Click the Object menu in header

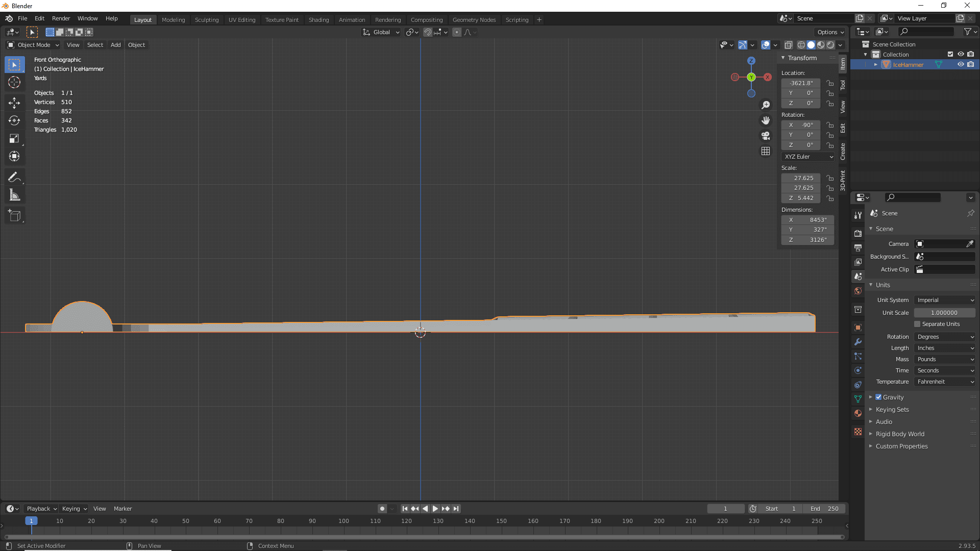click(136, 44)
